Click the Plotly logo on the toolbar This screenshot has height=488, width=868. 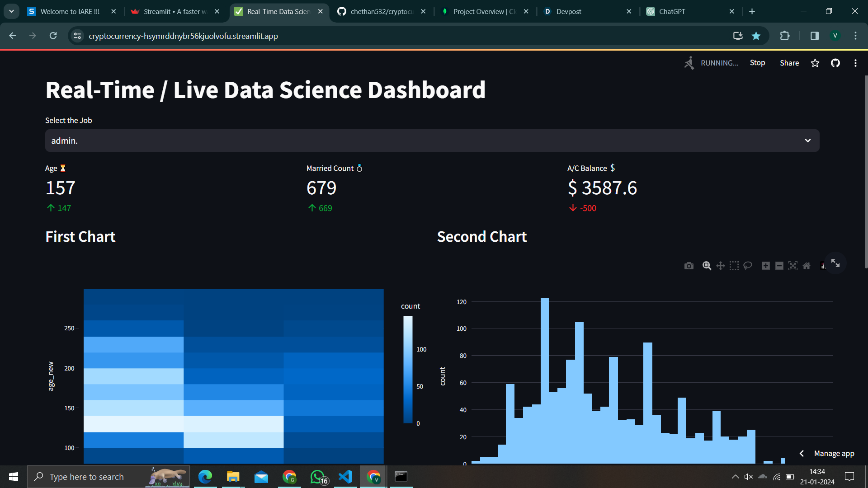coord(823,266)
